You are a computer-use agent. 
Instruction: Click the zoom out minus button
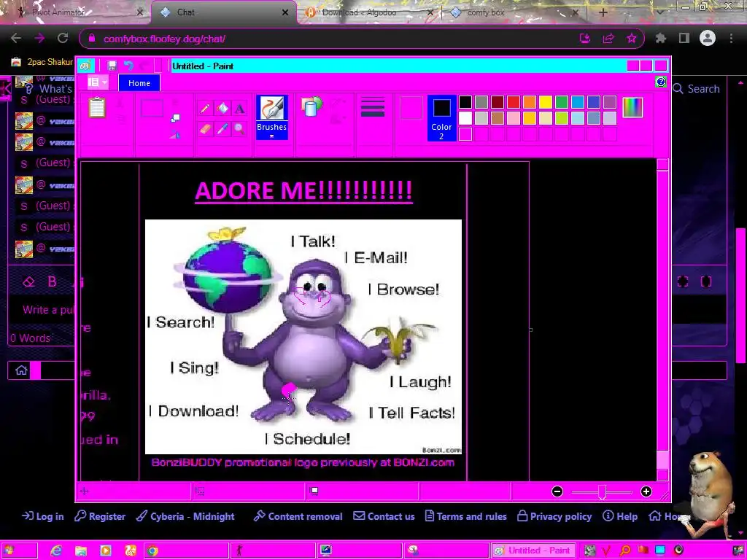click(x=557, y=491)
